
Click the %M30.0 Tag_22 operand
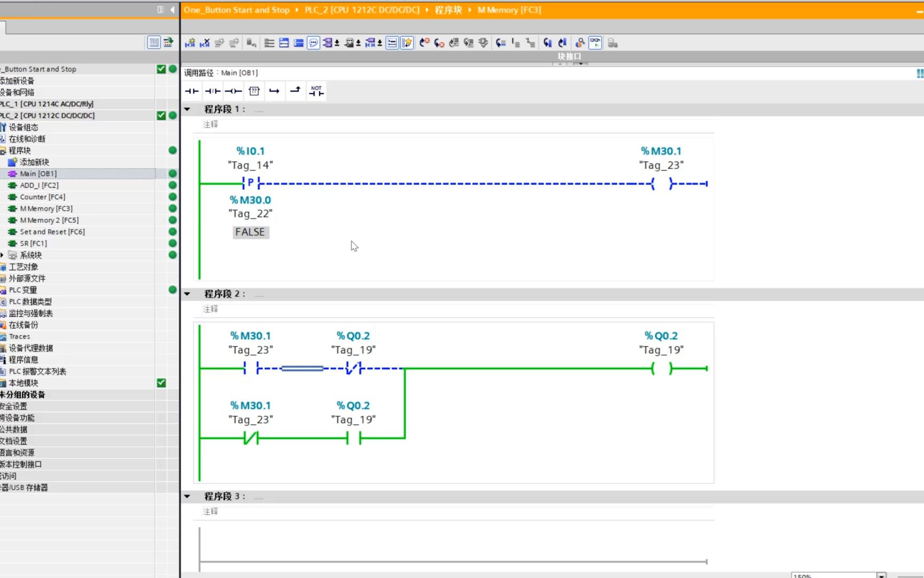pos(250,207)
